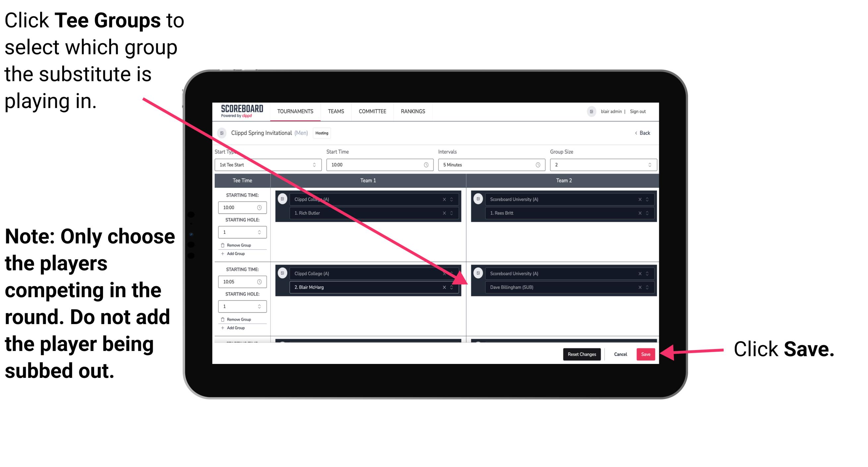
Task: Click Sign out link top right
Action: click(x=651, y=112)
